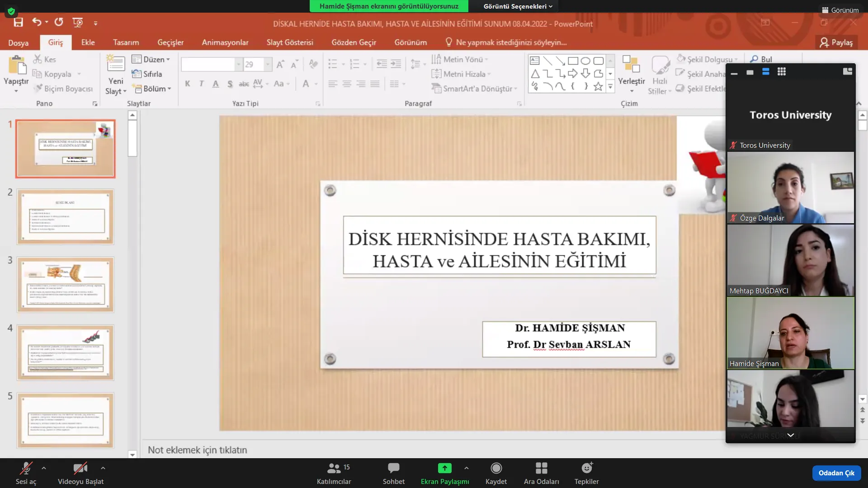Screen dimensions: 868x488
Task: Click the Zoom Ekran Paylaşımı share screen icon
Action: click(x=445, y=468)
